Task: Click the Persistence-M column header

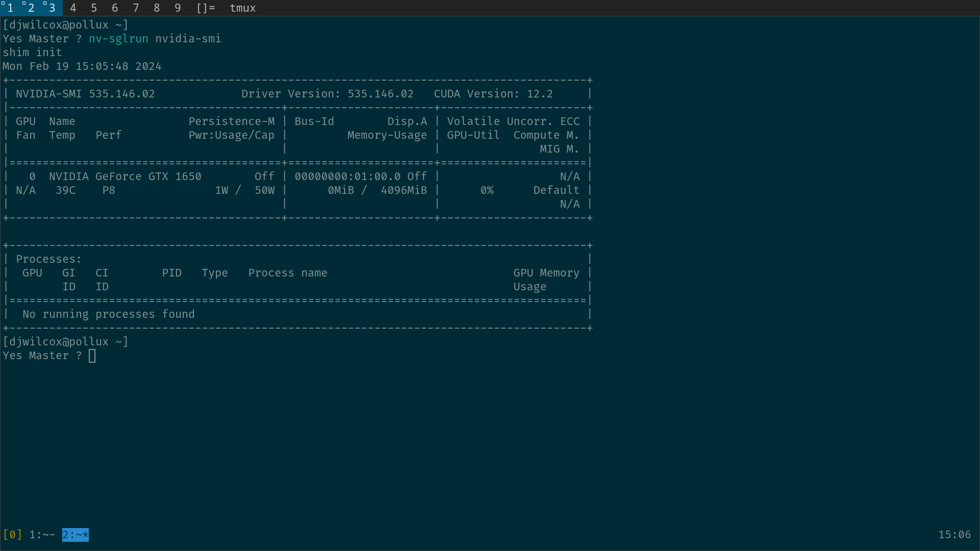Action: 232,121
